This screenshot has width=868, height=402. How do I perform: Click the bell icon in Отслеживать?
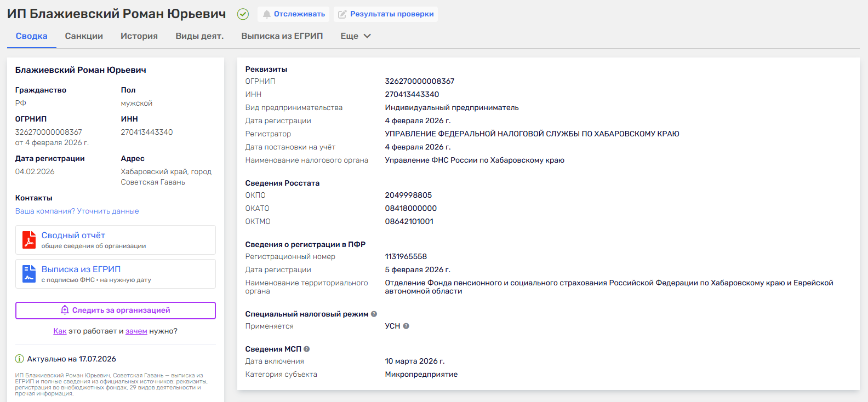click(266, 14)
